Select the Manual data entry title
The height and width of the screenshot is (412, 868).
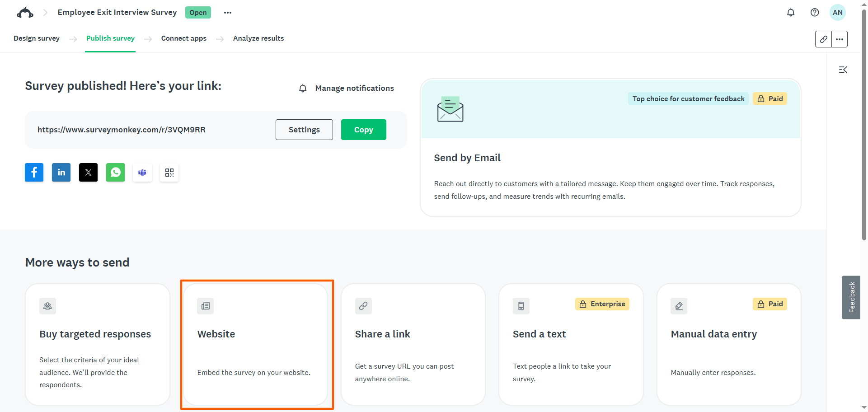(x=714, y=334)
